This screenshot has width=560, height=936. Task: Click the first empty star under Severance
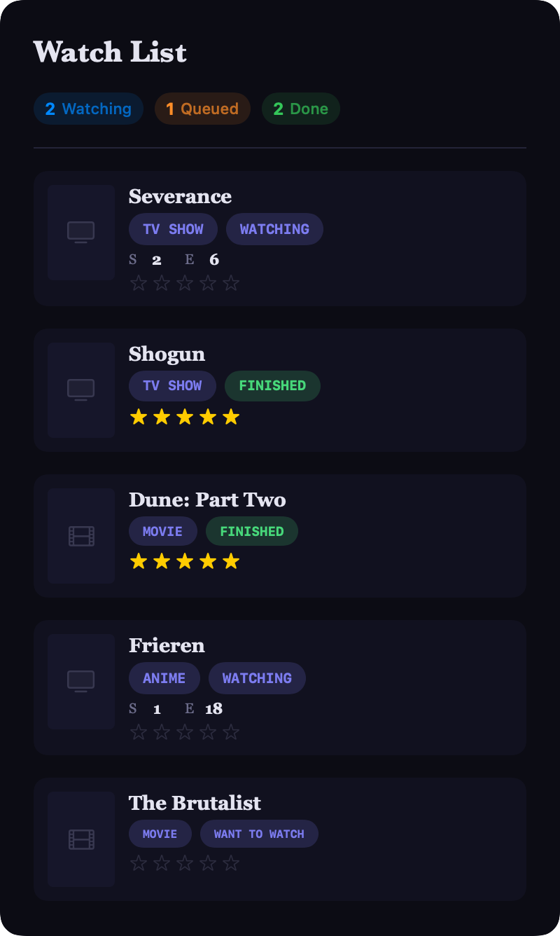(x=139, y=282)
